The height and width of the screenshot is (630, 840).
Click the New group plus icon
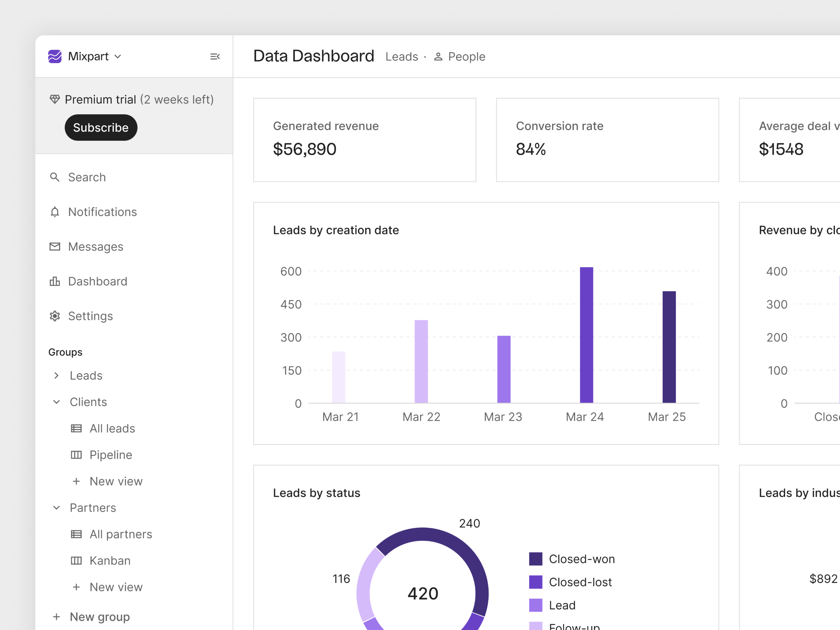click(56, 617)
